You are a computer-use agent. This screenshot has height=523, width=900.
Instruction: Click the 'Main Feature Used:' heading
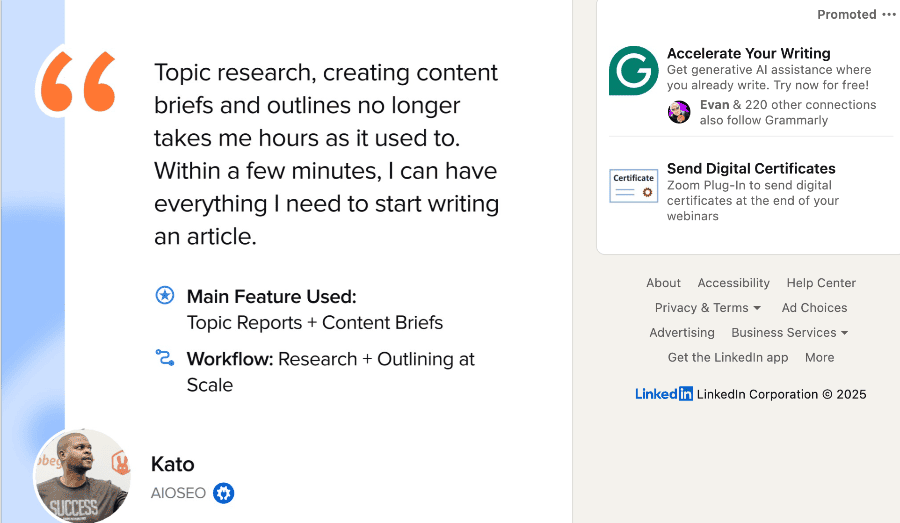point(271,296)
